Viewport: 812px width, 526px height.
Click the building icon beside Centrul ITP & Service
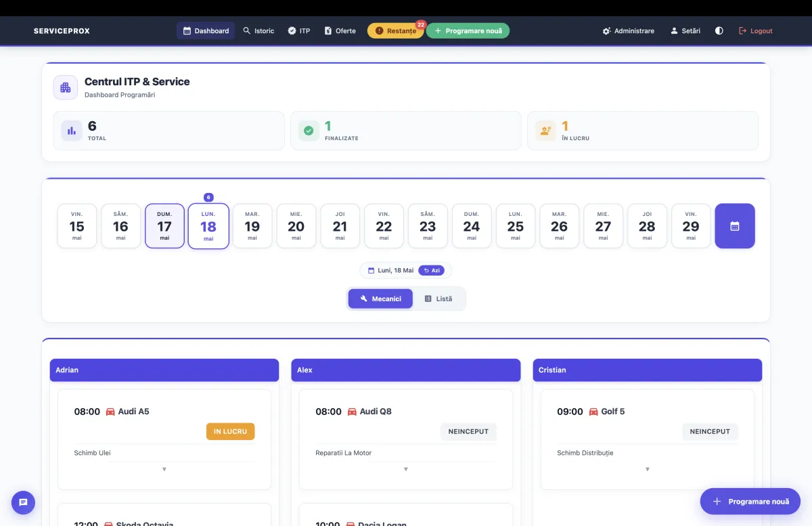point(66,87)
